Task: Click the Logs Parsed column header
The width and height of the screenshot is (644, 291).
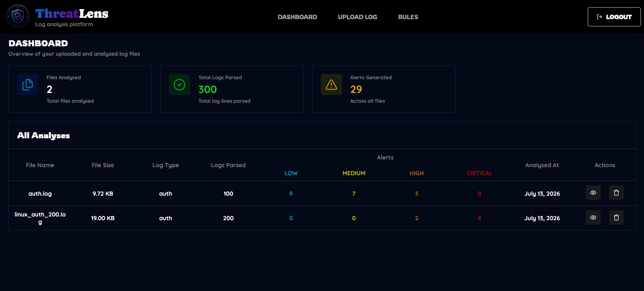Action: coord(228,165)
